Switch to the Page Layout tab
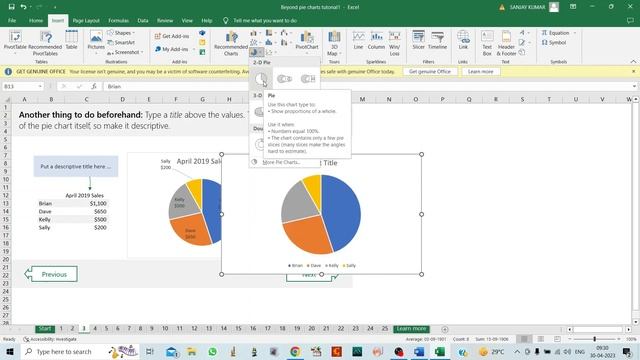The height and width of the screenshot is (360, 640). click(x=86, y=20)
